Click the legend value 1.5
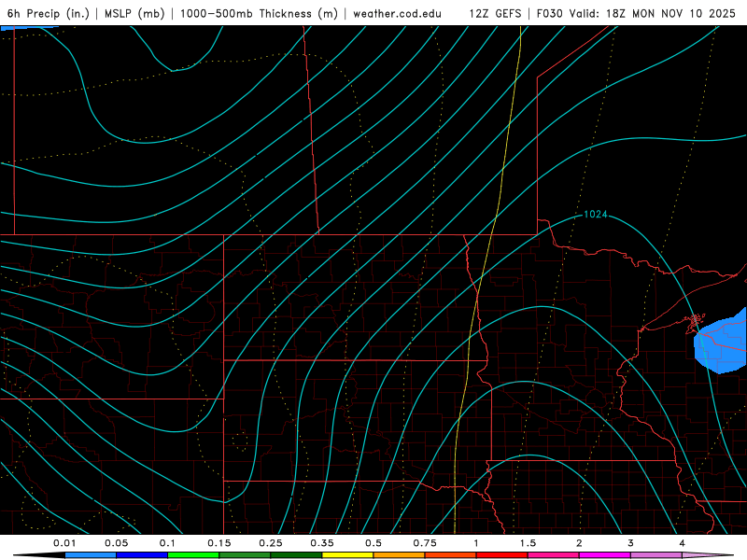This screenshot has width=747, height=560. coord(528,543)
